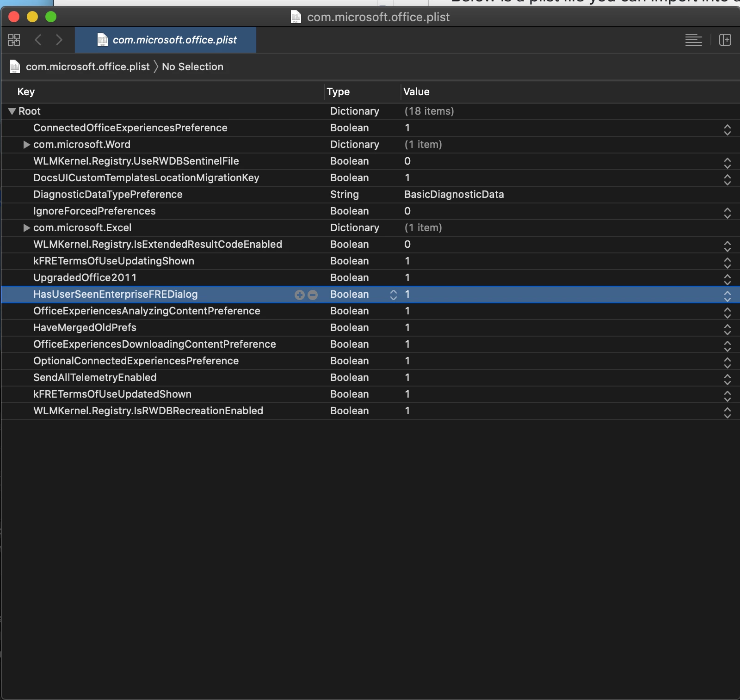Viewport: 740px width, 700px height.
Task: Click the String type of DiagnosticDataTypePreference
Action: point(345,195)
